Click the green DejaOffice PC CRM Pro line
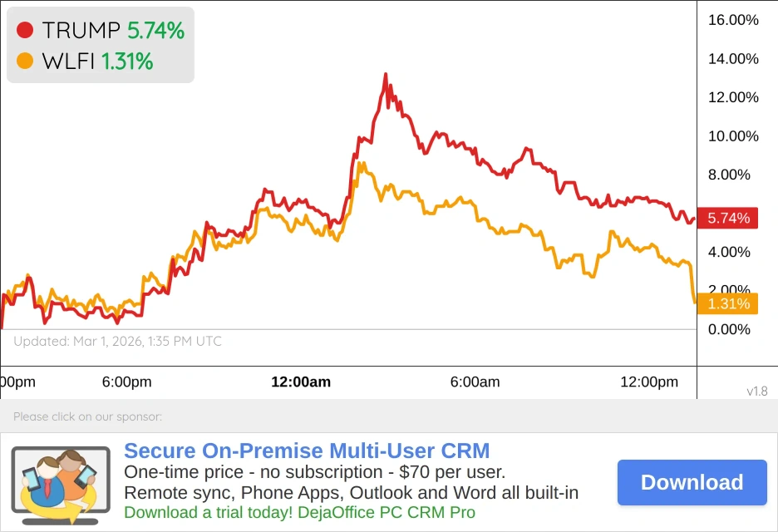Viewport: 778px width, 532px height. pos(299,512)
